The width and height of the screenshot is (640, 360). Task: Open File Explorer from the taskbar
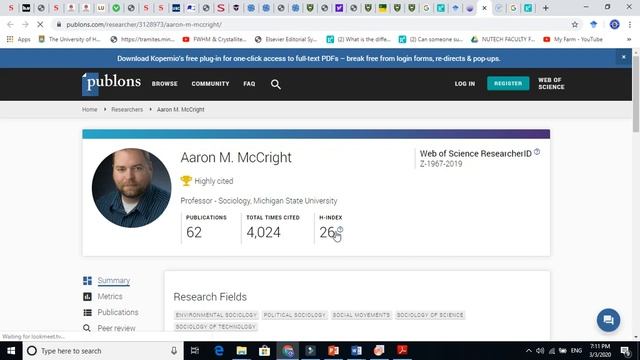coord(242,351)
